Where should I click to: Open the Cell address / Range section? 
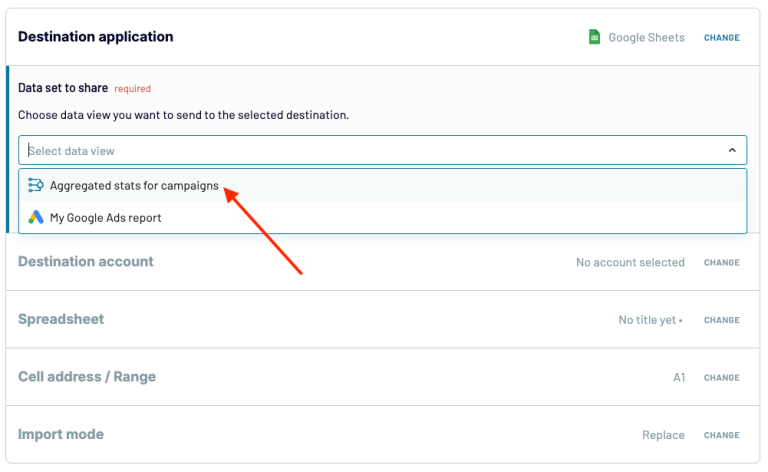87,377
